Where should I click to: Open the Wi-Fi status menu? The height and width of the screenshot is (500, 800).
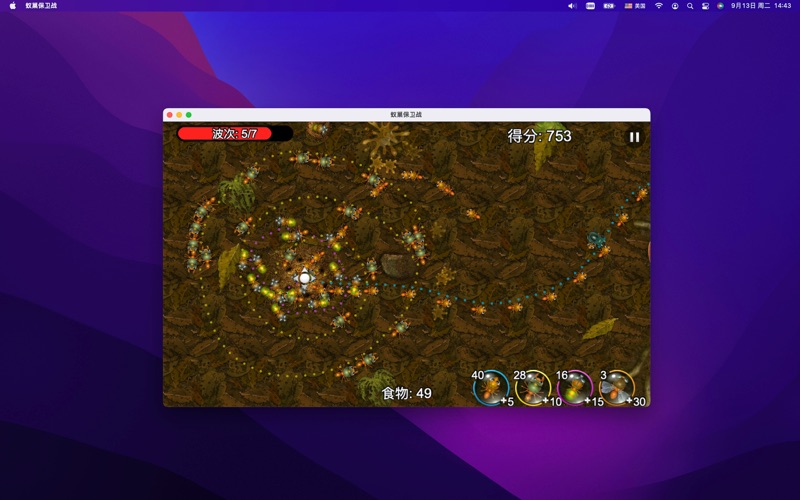pyautogui.click(x=658, y=6)
